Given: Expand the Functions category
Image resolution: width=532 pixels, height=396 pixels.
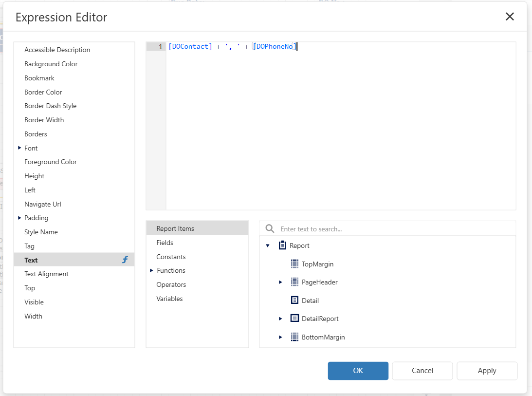Looking at the screenshot, I should pyautogui.click(x=152, y=270).
